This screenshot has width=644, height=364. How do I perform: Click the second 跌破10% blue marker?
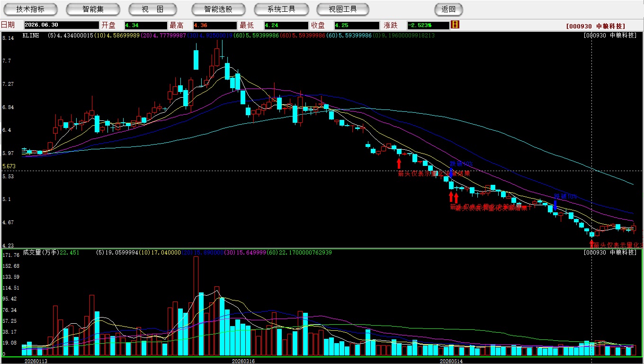[565, 196]
